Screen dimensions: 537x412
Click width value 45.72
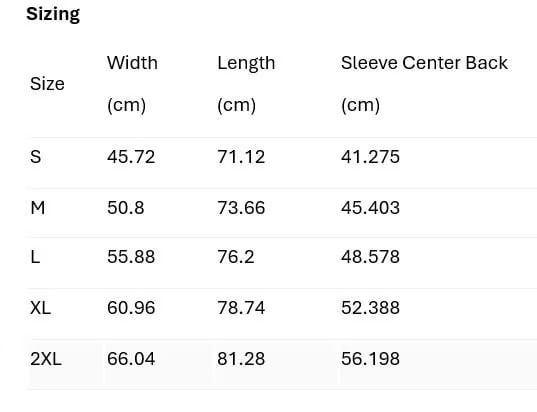[x=131, y=157]
